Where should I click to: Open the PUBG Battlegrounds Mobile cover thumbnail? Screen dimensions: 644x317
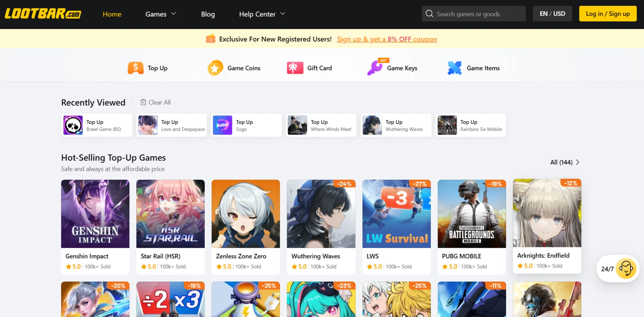tap(472, 214)
